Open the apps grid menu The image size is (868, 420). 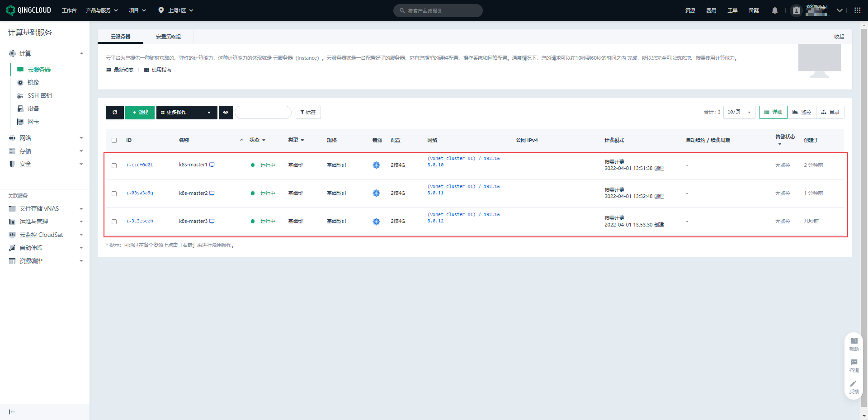tap(858, 10)
